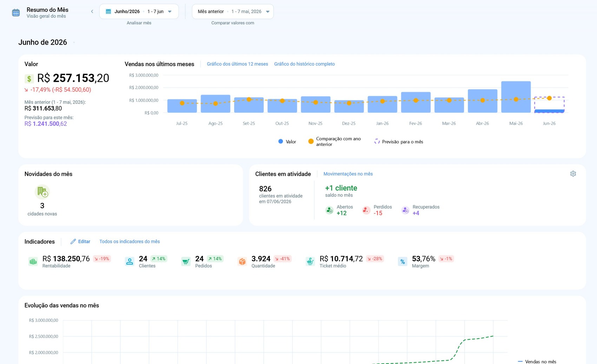This screenshot has width=597, height=364.
Task: Toggle the Valor legend series
Action: (287, 141)
